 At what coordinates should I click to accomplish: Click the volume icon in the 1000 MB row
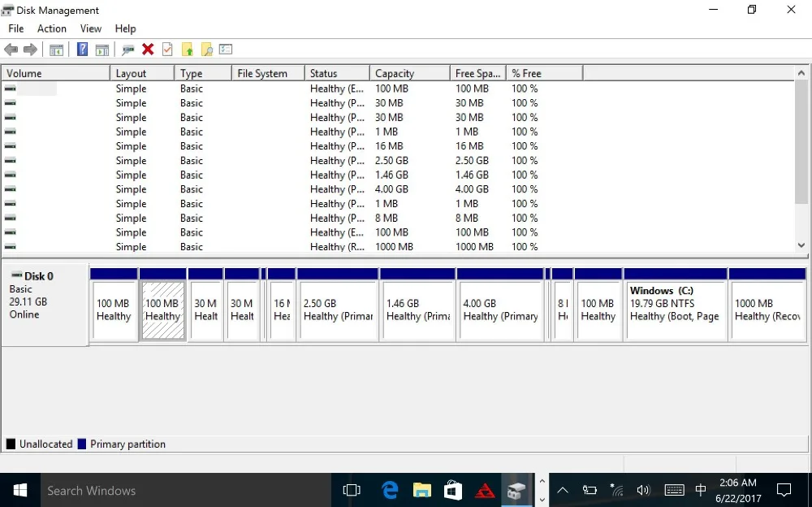(10, 247)
